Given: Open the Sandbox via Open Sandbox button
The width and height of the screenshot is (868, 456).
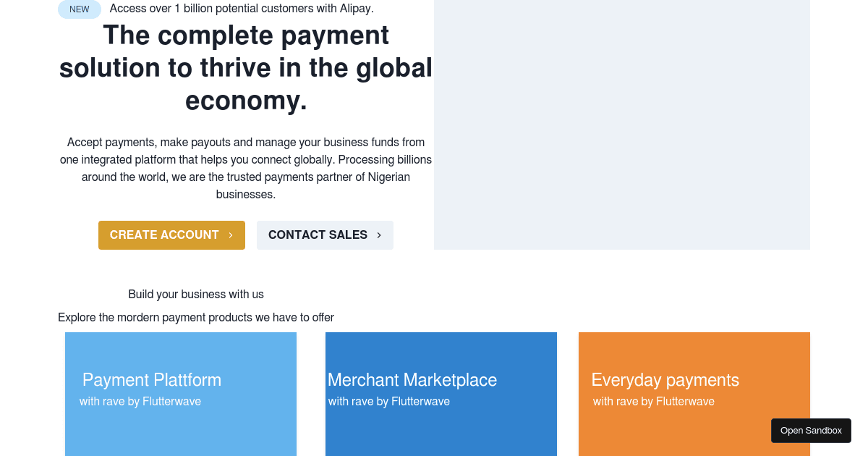Looking at the screenshot, I should [811, 431].
